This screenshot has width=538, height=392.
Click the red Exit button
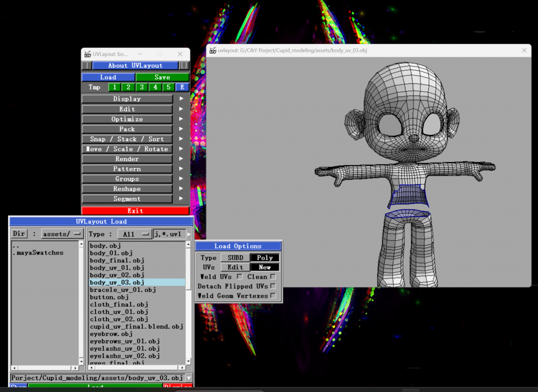(x=135, y=210)
